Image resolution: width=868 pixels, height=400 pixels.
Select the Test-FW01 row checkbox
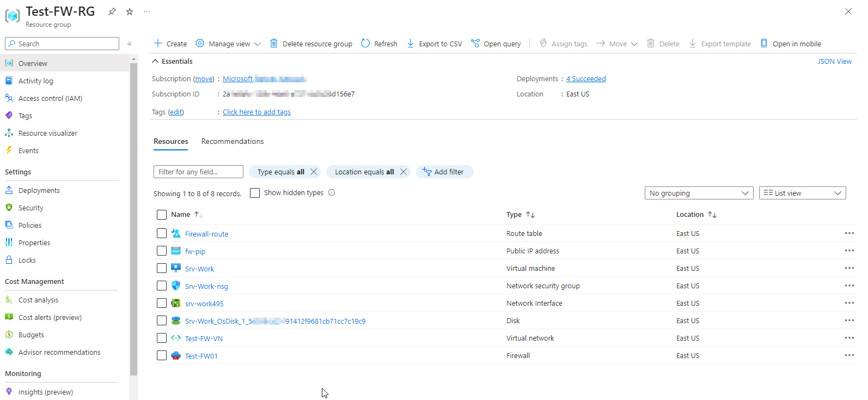tap(162, 355)
